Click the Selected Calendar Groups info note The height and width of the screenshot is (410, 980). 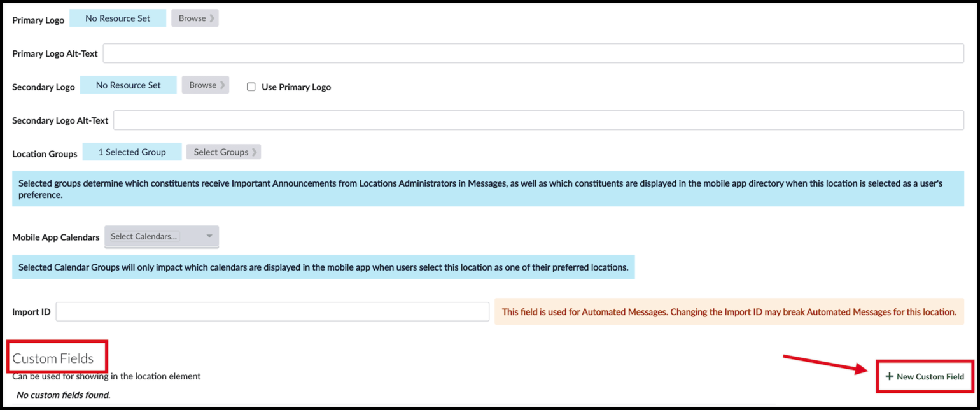tap(323, 267)
